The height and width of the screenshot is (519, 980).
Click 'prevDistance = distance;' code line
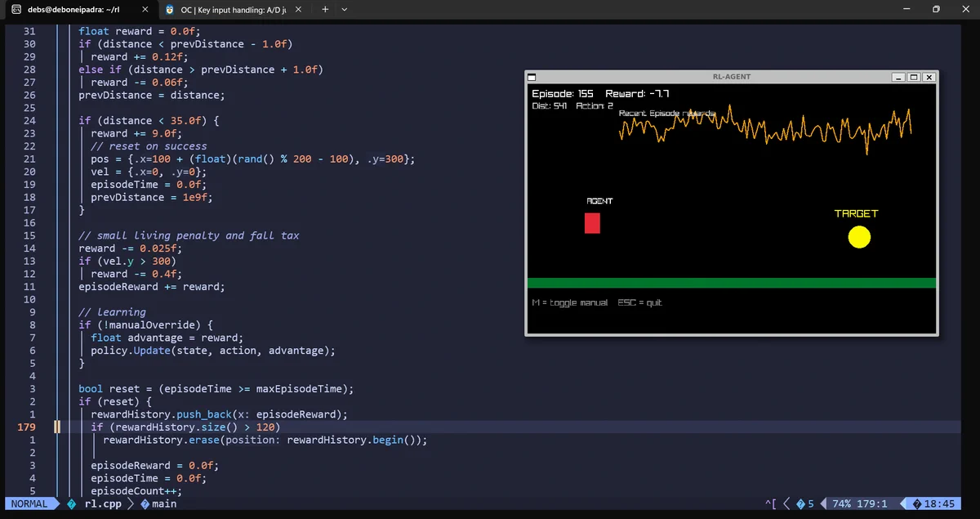152,95
